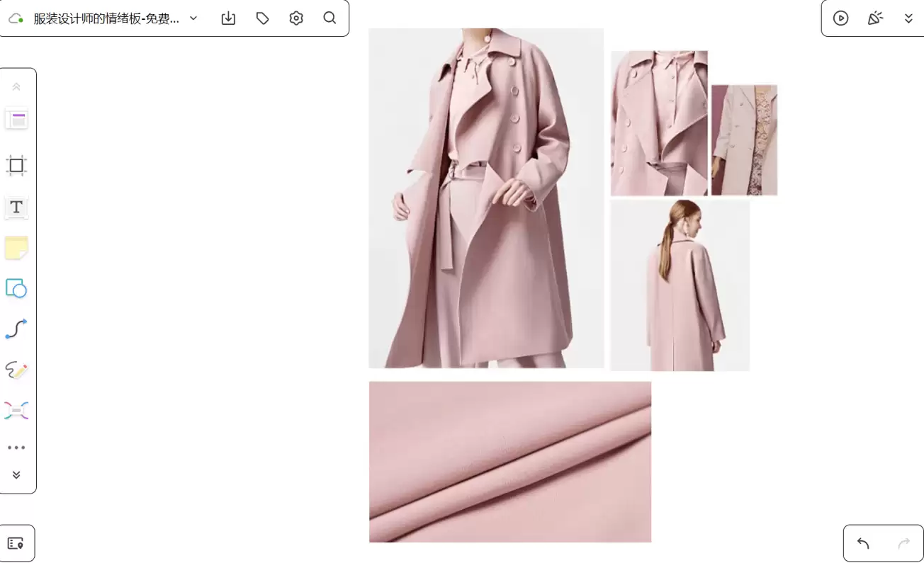Click the search magnifier icon
Image resolution: width=924 pixels, height=563 pixels.
click(329, 18)
